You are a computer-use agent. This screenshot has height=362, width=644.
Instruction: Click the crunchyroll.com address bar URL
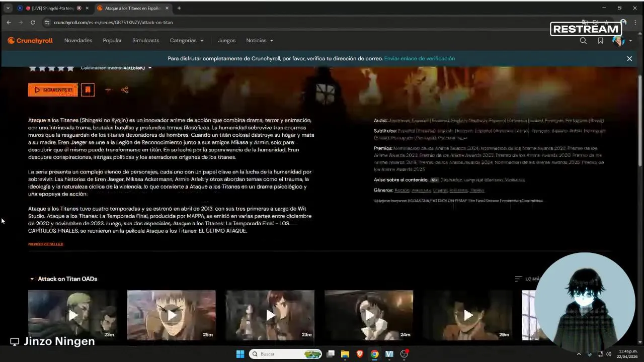pyautogui.click(x=113, y=23)
